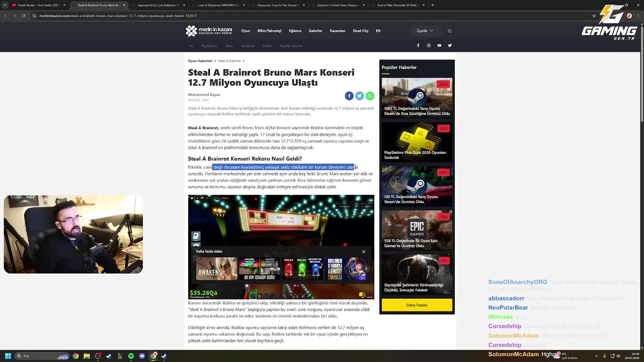Switch to the Assassin's Creed Hexe tab
644x362 pixels.
point(338,5)
